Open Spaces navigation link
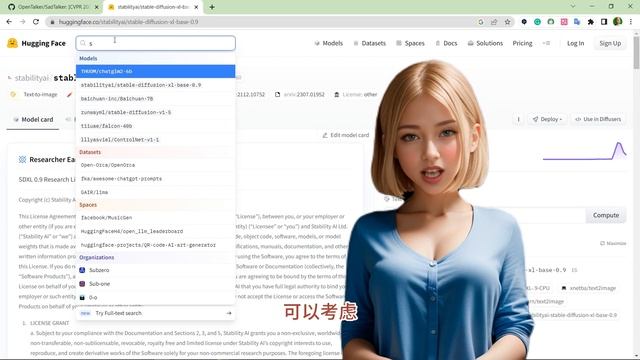The image size is (640, 360). 410,43
